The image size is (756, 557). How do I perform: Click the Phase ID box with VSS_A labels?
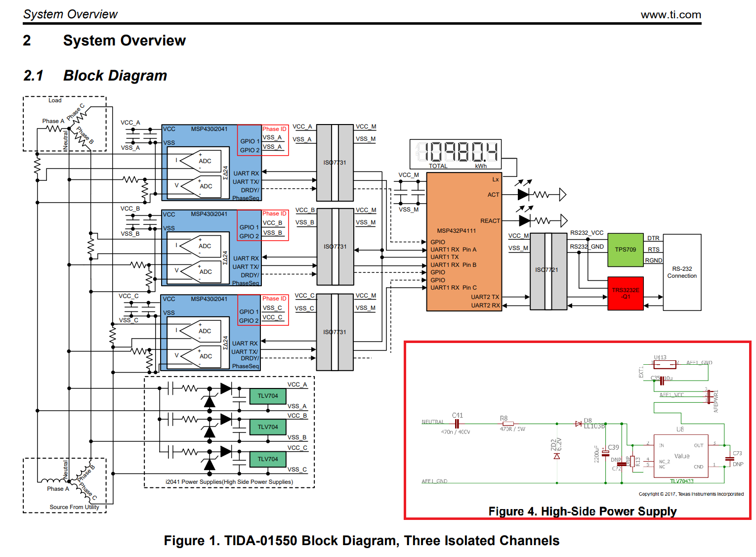pos(263,140)
